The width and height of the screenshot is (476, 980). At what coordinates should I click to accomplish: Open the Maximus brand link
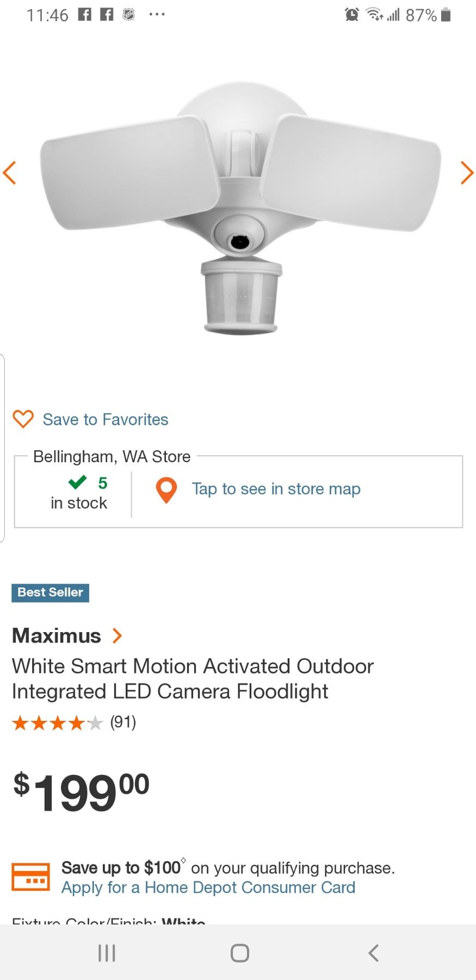click(x=57, y=635)
